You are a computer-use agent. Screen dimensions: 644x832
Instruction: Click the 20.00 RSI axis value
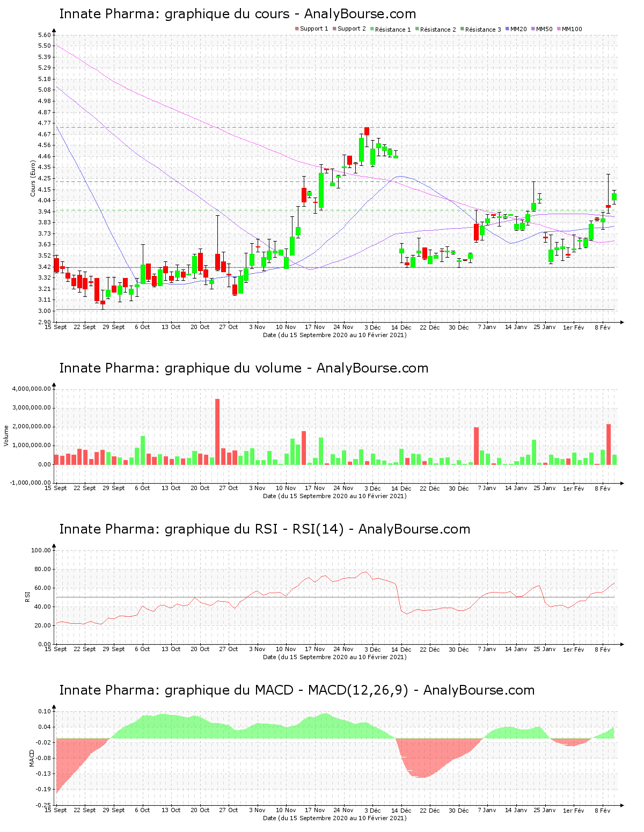43,625
